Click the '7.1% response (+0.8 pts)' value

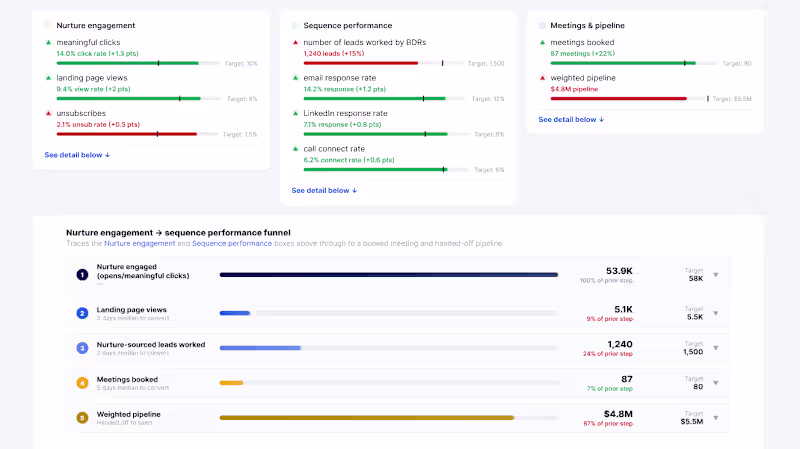click(342, 124)
